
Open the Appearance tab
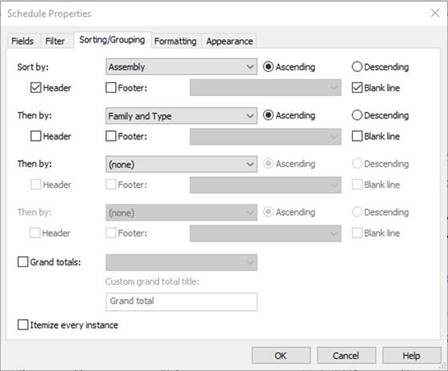click(229, 41)
